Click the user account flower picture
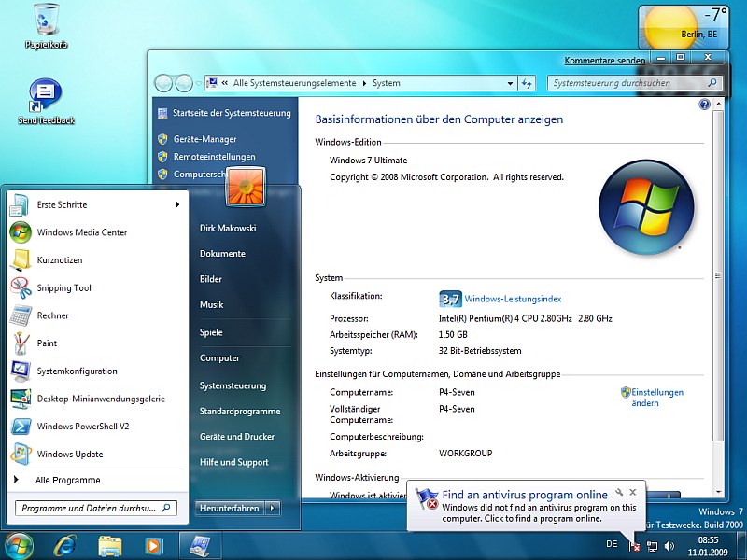Viewport: 747px width, 560px height. 246,187
